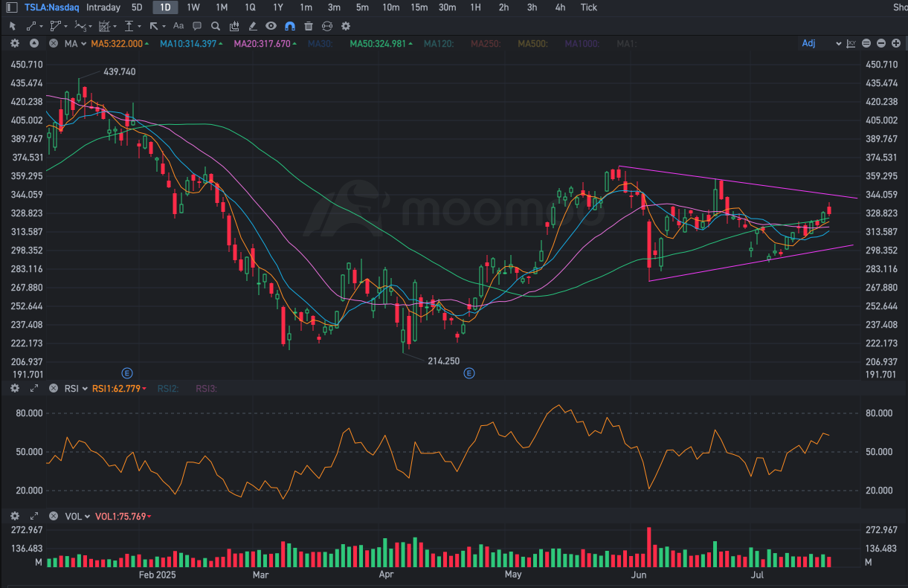908x588 pixels.
Task: Toggle drawings visibility with eye icon
Action: click(x=271, y=26)
